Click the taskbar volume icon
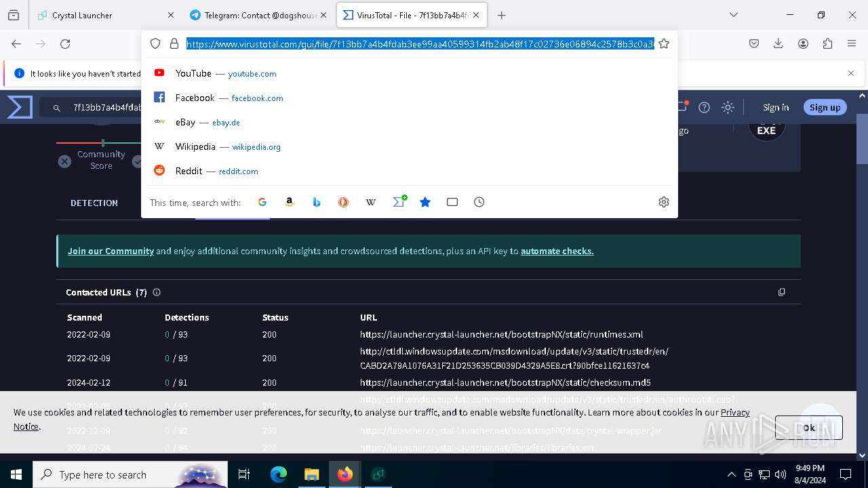The width and height of the screenshot is (868, 488). (x=781, y=474)
